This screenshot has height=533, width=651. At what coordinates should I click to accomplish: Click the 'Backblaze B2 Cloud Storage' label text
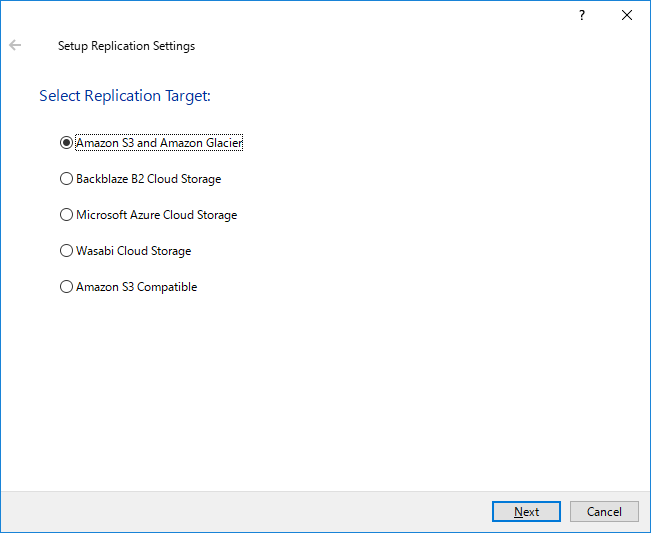point(149,179)
